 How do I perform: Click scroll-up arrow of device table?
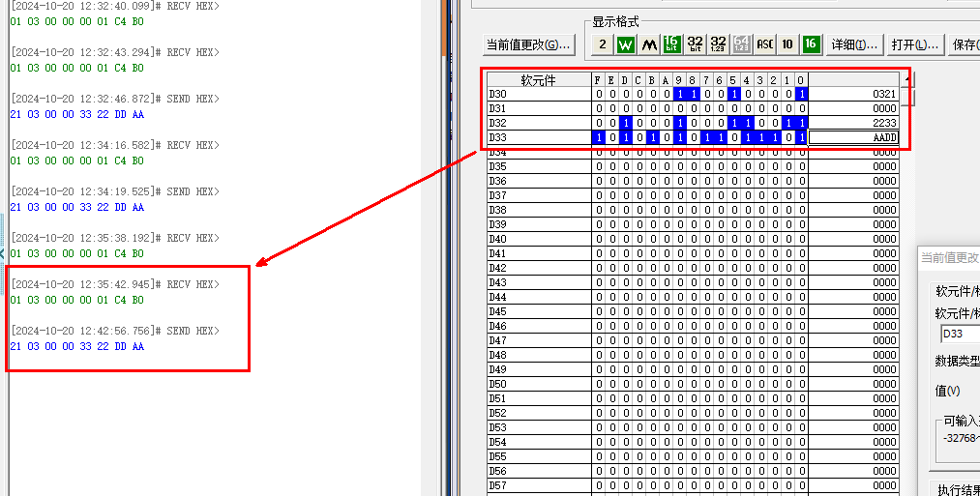point(906,80)
